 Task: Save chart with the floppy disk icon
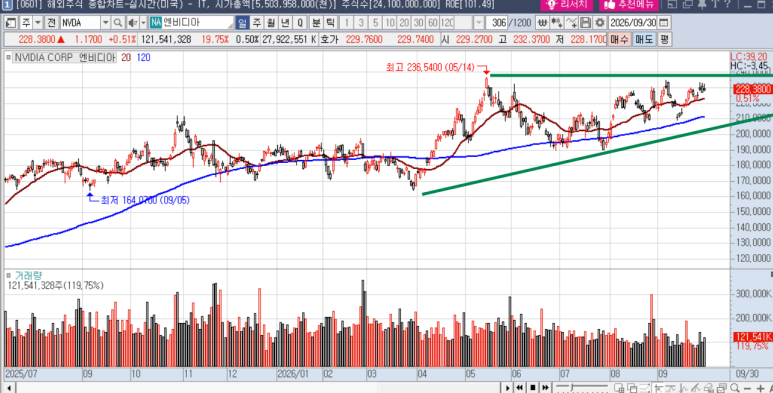[585, 23]
